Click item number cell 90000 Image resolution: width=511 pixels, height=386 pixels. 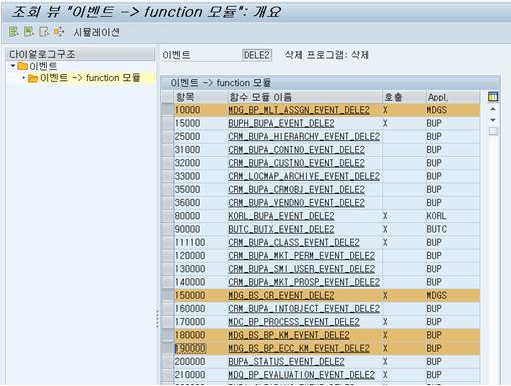pyautogui.click(x=200, y=229)
